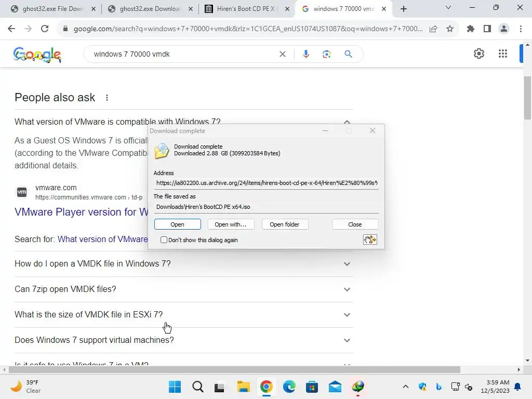532x399 pixels.
Task: Submit search with magnifier icon
Action: pos(348,54)
